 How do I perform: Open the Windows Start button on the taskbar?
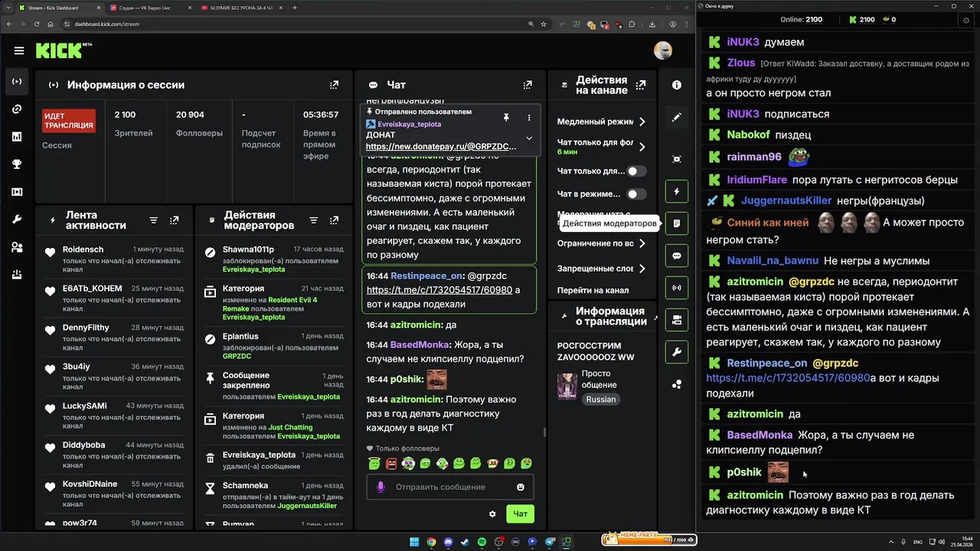coord(414,542)
